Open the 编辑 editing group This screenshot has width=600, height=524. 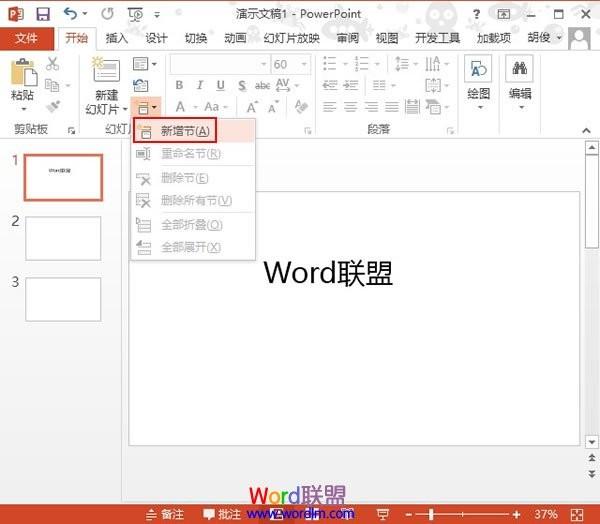pyautogui.click(x=519, y=82)
